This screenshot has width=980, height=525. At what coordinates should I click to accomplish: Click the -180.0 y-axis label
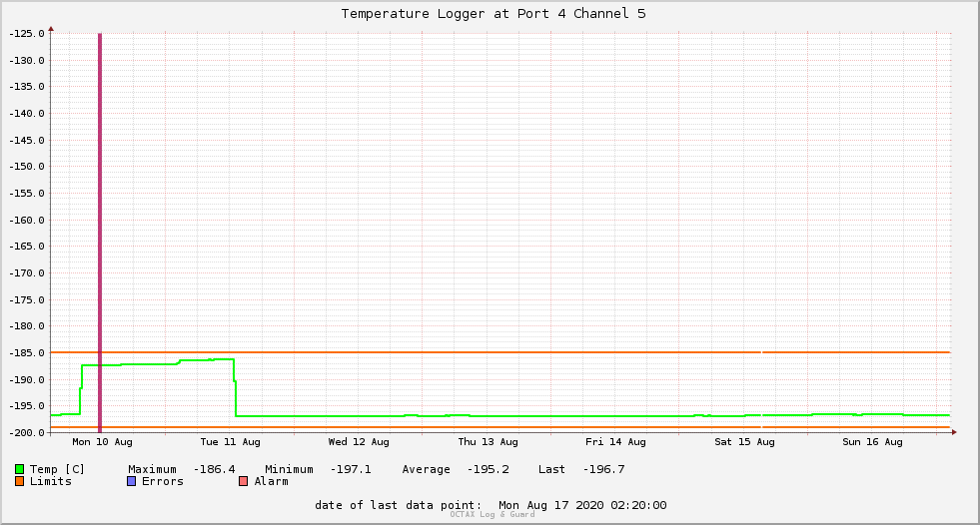coord(27,326)
